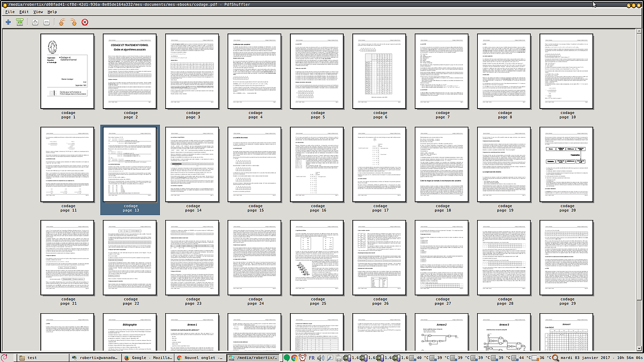This screenshot has height=362, width=644.
Task: Select codage page 6 thumbnail
Action: [380, 71]
